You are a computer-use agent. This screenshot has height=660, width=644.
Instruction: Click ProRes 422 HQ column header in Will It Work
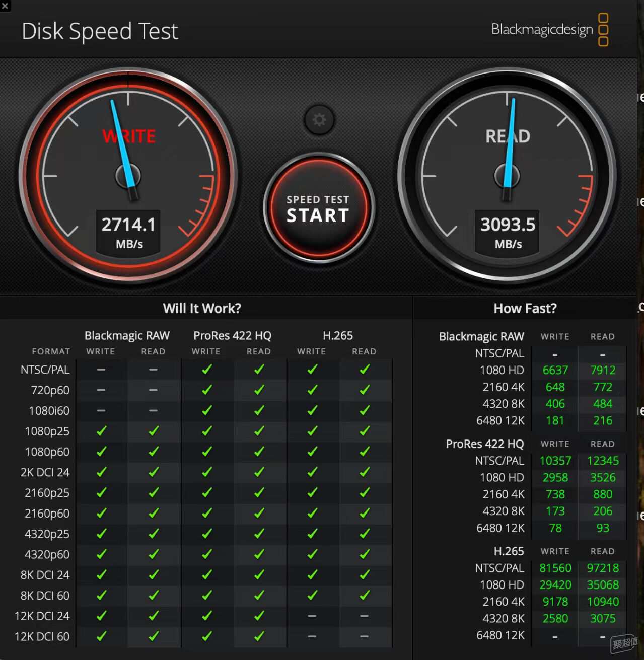click(x=232, y=336)
